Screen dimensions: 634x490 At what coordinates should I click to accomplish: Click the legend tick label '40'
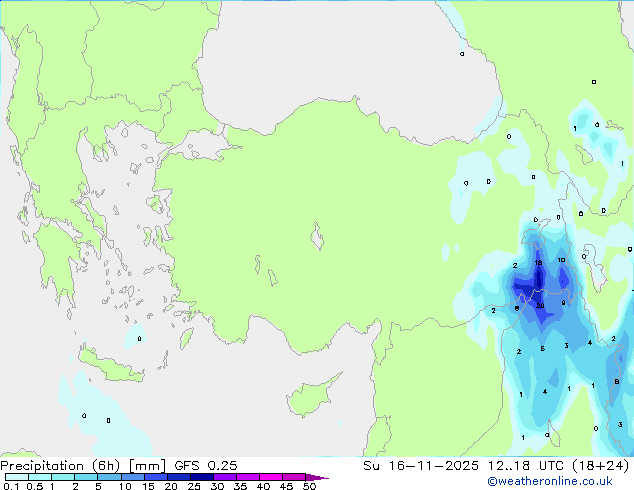tap(263, 486)
